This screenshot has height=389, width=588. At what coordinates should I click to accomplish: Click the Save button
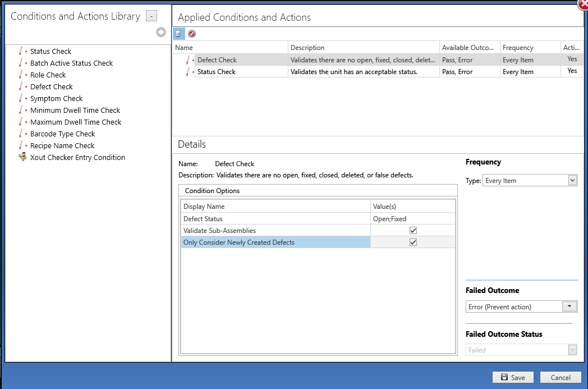pos(512,377)
